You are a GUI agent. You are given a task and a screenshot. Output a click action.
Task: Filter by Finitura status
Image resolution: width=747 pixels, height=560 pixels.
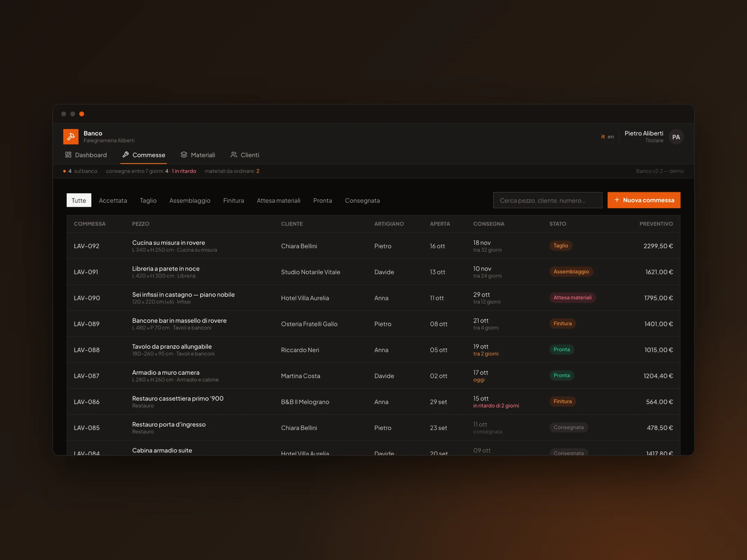coord(233,200)
